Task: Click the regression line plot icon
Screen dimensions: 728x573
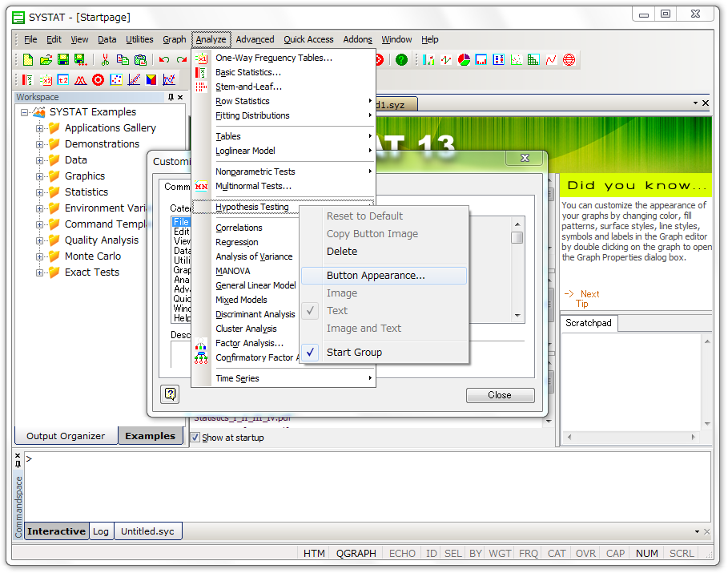Action: pos(134,80)
